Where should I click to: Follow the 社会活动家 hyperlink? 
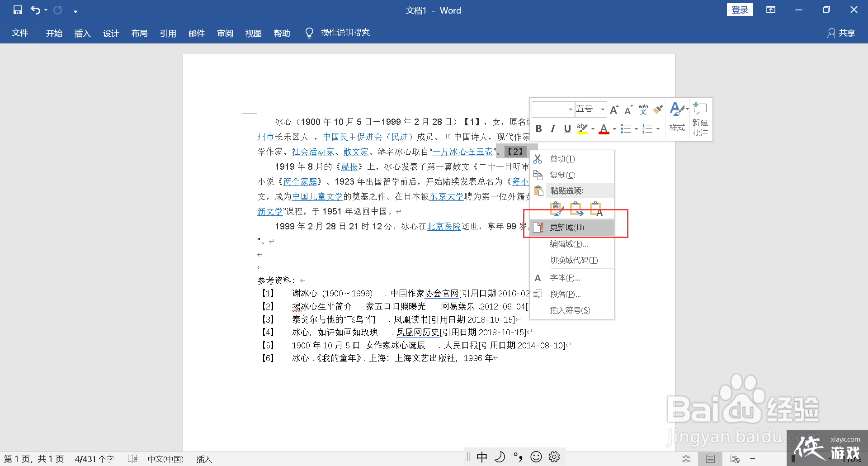click(313, 152)
